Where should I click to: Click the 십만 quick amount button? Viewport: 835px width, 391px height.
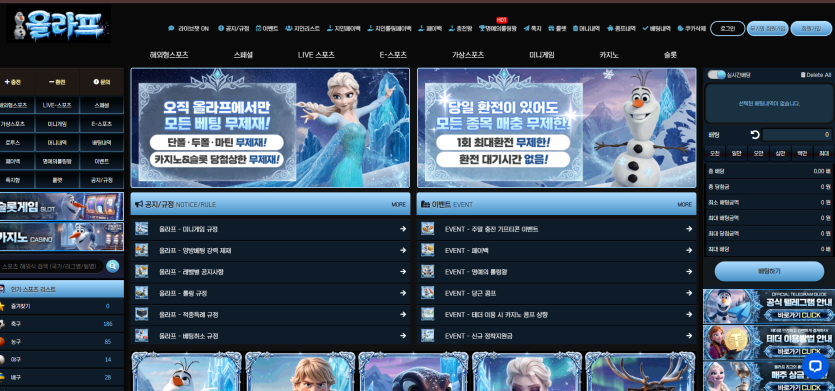pos(780,153)
